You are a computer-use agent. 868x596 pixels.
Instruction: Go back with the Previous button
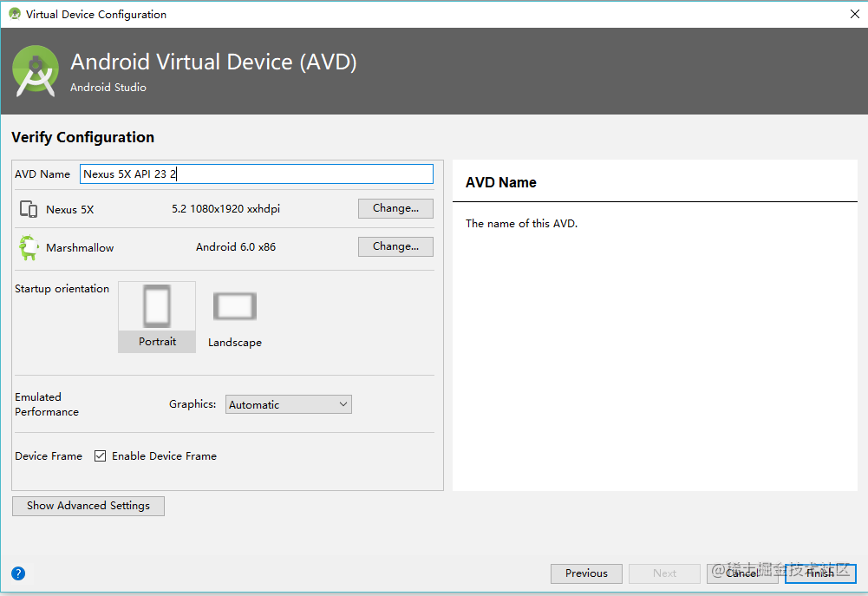coord(586,573)
